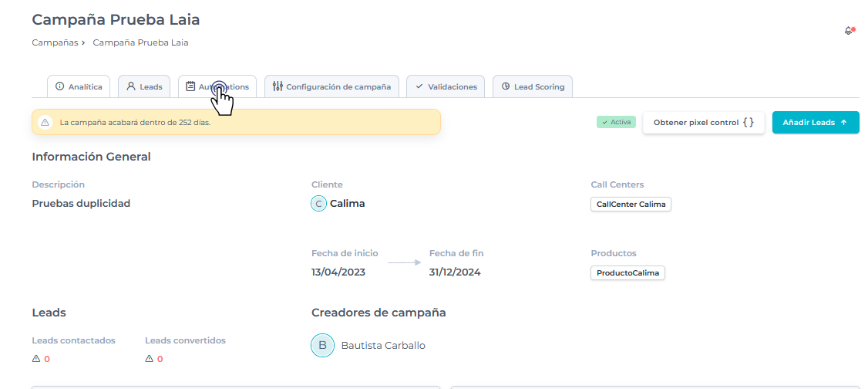Click the warning triangle in yellow banner
Viewport: 868px width, 389px height.
(45, 122)
